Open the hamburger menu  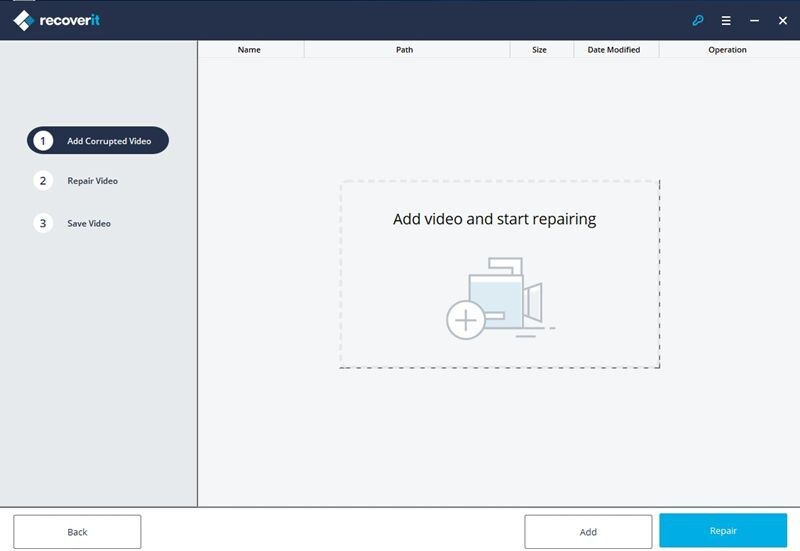[x=726, y=20]
